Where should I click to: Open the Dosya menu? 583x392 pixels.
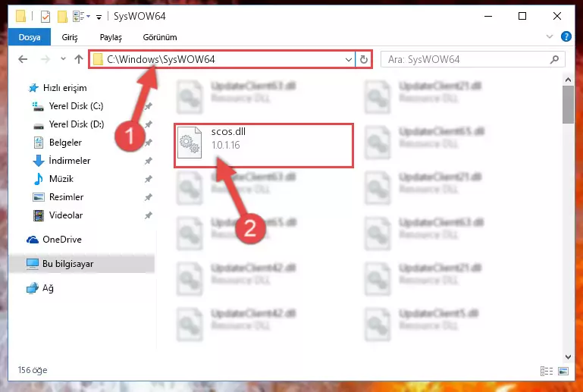coord(30,37)
